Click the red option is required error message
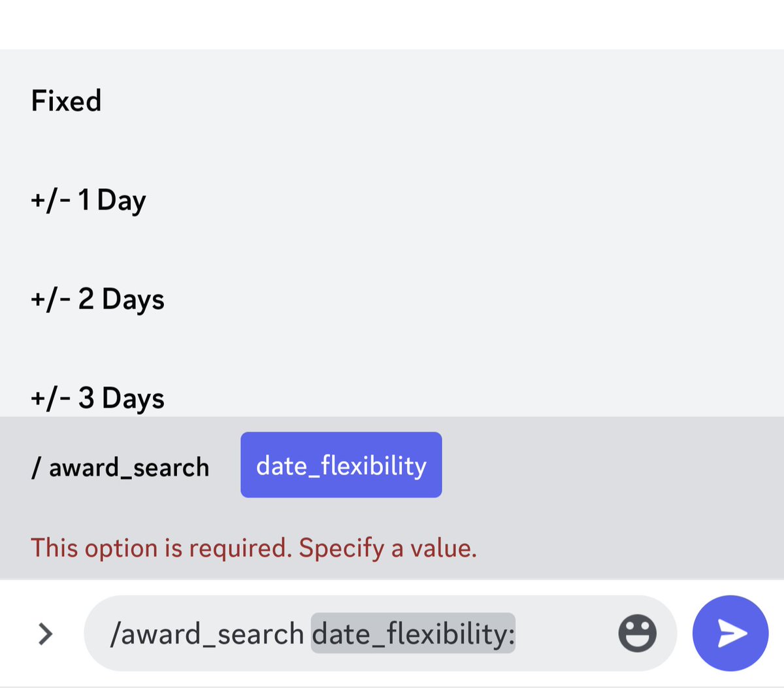The image size is (784, 688). click(x=253, y=548)
